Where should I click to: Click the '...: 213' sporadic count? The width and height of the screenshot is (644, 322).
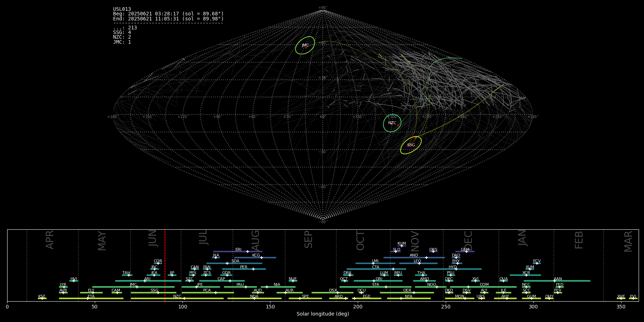[x=125, y=28]
